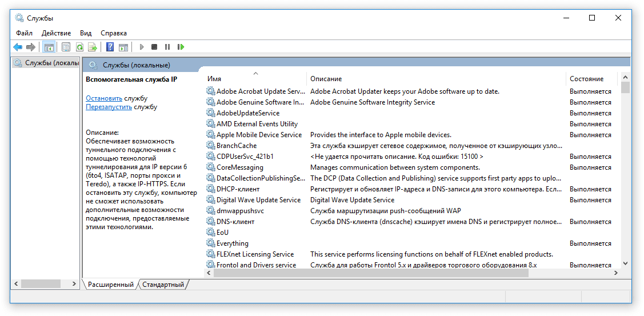Click the Остановить service link
Screen dimensions: 644x316
click(104, 98)
